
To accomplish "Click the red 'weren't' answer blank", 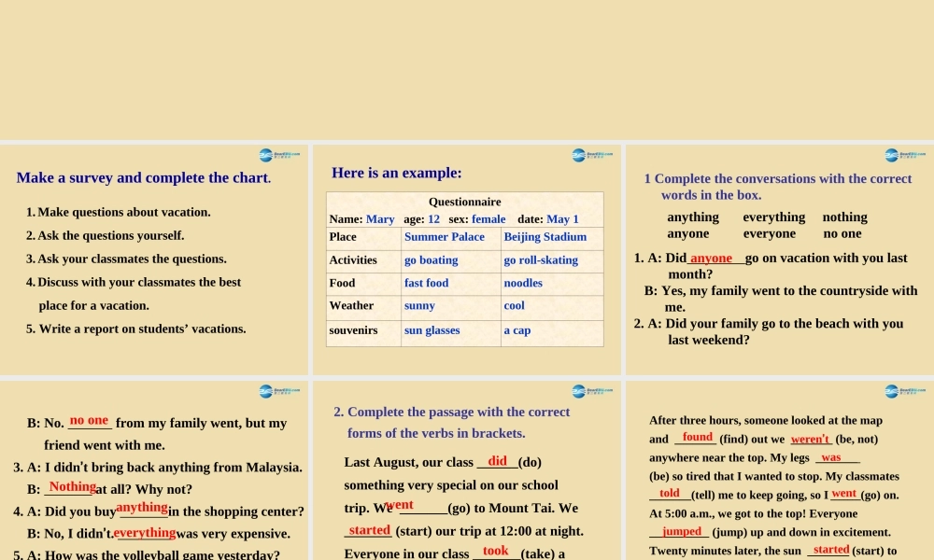I will (x=810, y=439).
